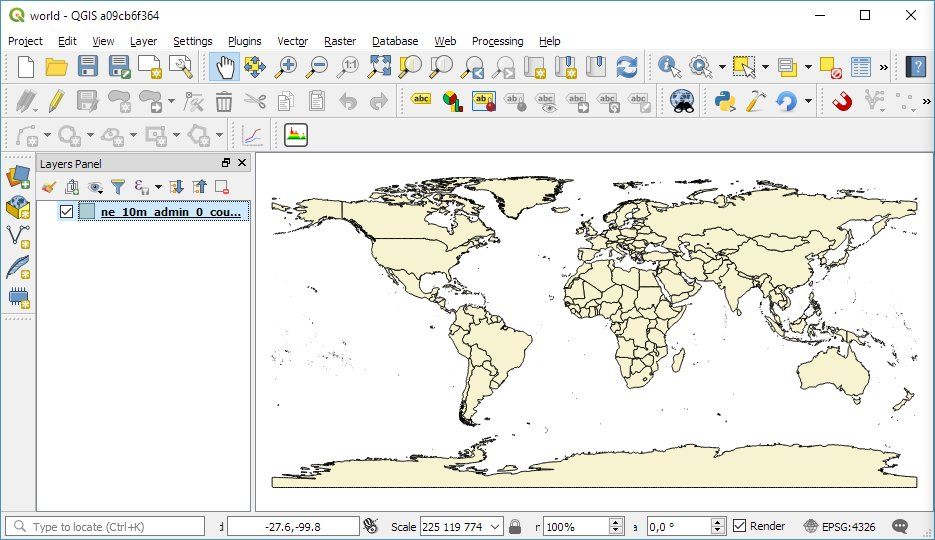Open the Vector menu

tap(292, 41)
